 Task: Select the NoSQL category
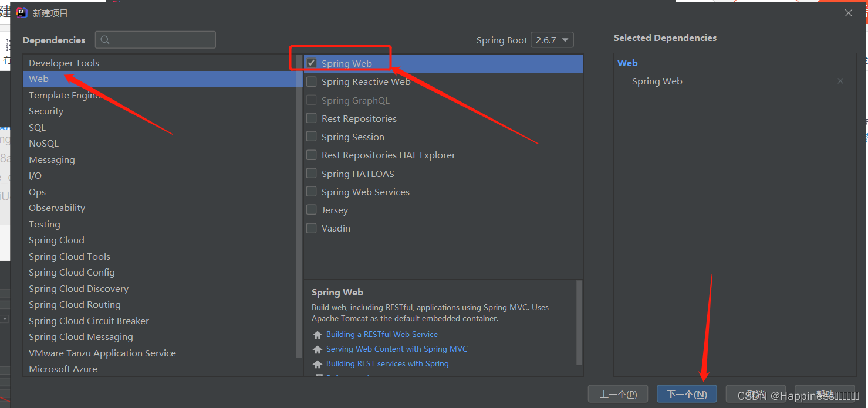coord(160,144)
